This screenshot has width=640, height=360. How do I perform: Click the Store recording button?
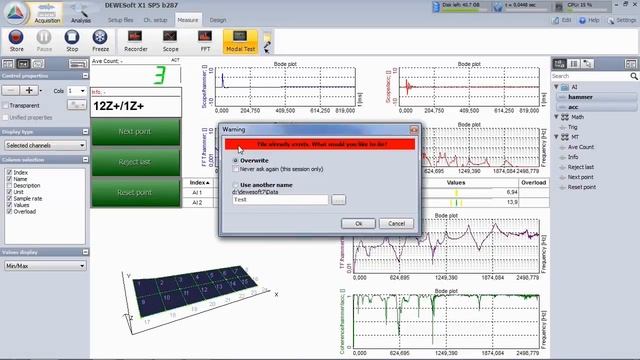16,41
